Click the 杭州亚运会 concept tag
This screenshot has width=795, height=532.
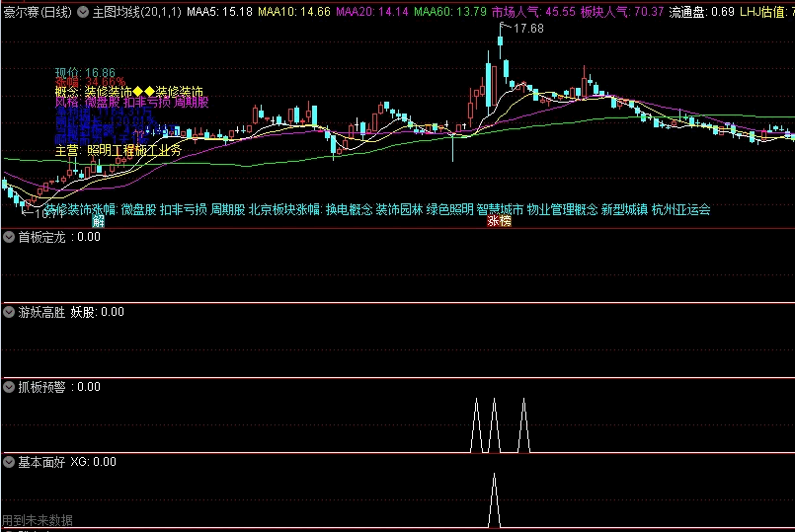680,210
